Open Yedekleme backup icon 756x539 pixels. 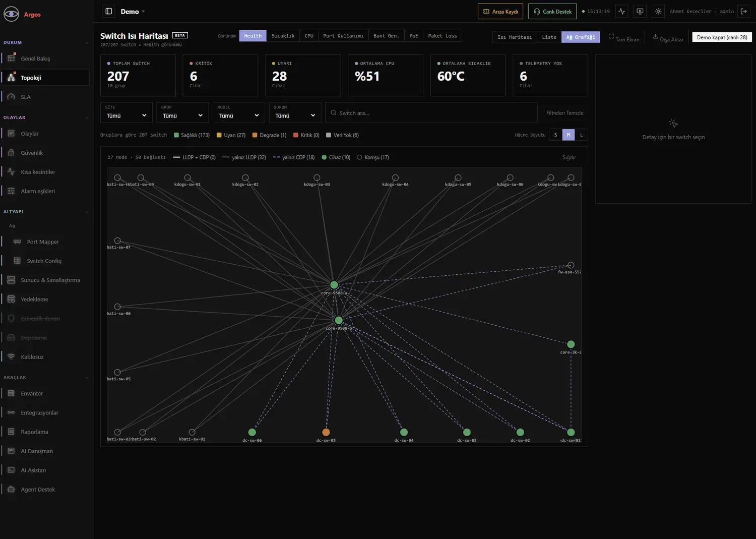click(11, 299)
